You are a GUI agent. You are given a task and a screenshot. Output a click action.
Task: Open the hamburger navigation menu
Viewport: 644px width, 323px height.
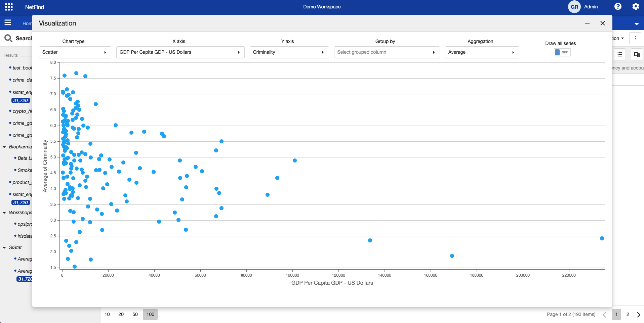coord(8,23)
